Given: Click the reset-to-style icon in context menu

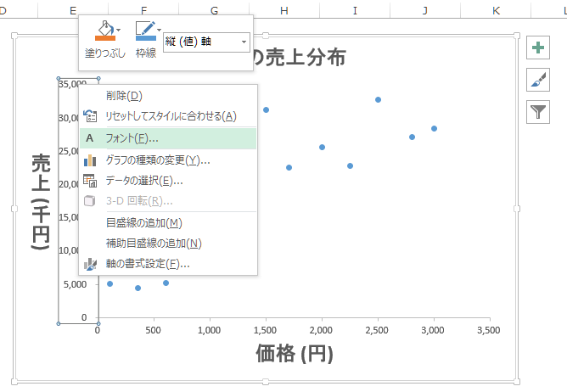Looking at the screenshot, I should 90,116.
